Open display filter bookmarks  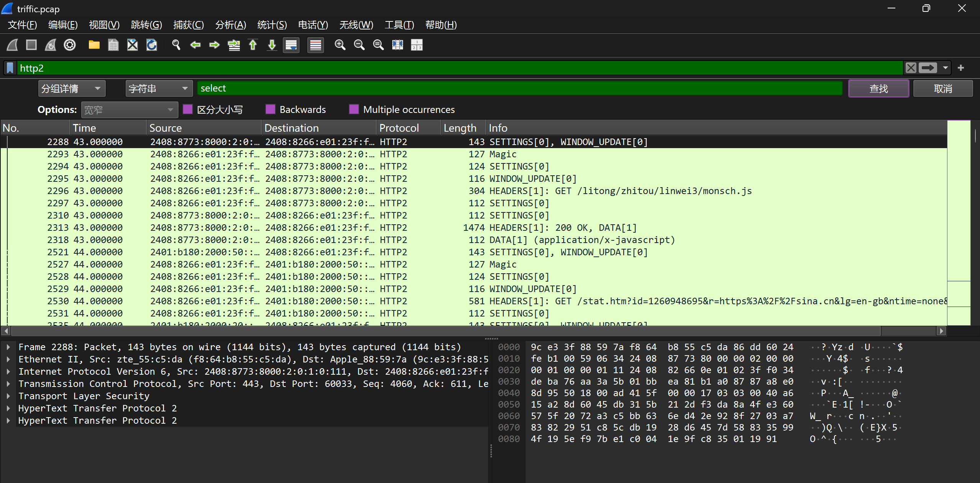tap(10, 68)
